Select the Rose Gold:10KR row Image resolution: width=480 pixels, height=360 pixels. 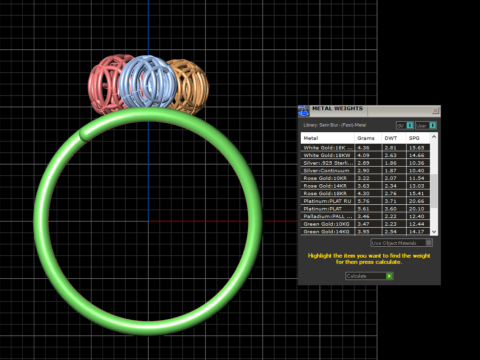coord(365,178)
